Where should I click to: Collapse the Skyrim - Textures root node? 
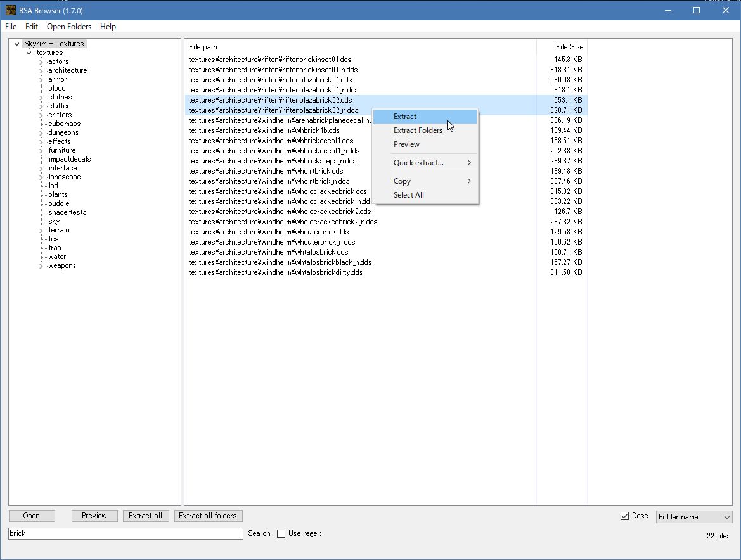click(17, 44)
